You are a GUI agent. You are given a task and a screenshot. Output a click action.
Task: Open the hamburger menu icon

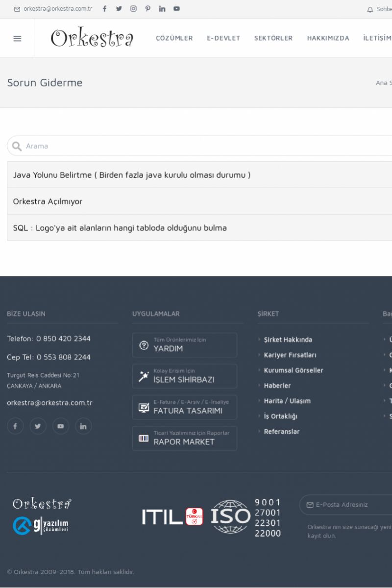point(17,38)
